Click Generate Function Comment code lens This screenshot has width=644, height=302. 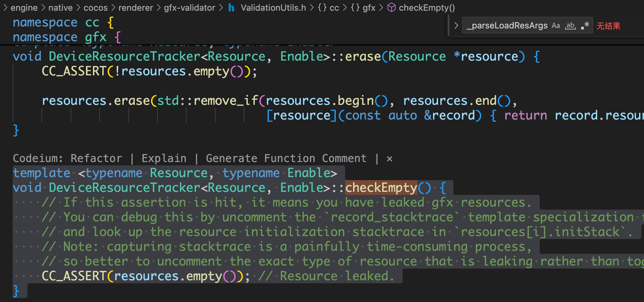(x=286, y=158)
